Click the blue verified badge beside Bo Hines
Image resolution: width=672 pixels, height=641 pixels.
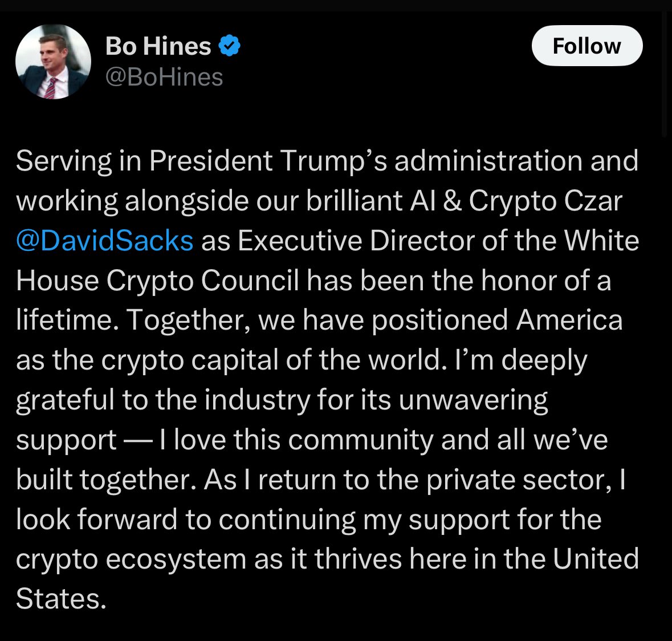[x=230, y=46]
